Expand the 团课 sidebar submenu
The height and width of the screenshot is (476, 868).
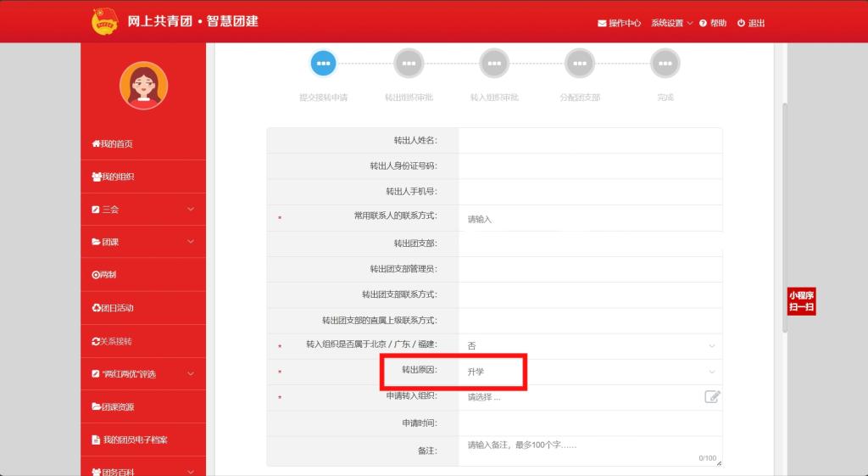pyautogui.click(x=142, y=242)
